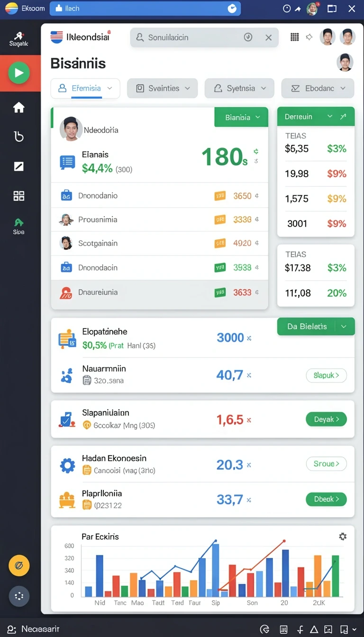Open the first user avatar in header
Viewport: 364px width, 637px height.
point(328,37)
